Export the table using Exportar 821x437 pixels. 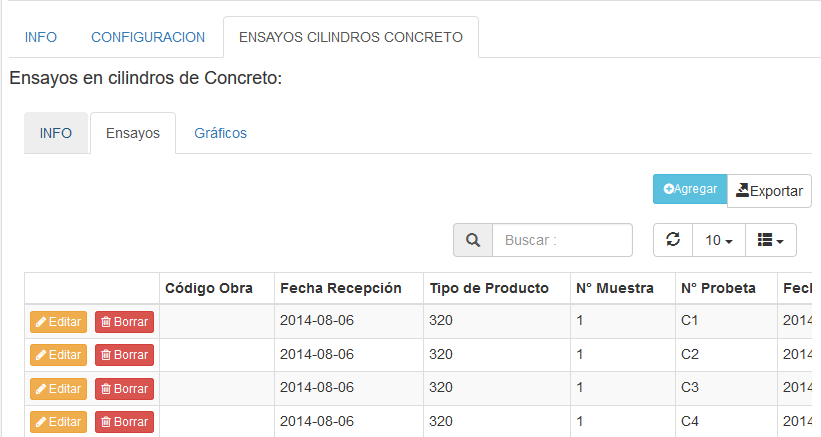click(769, 190)
